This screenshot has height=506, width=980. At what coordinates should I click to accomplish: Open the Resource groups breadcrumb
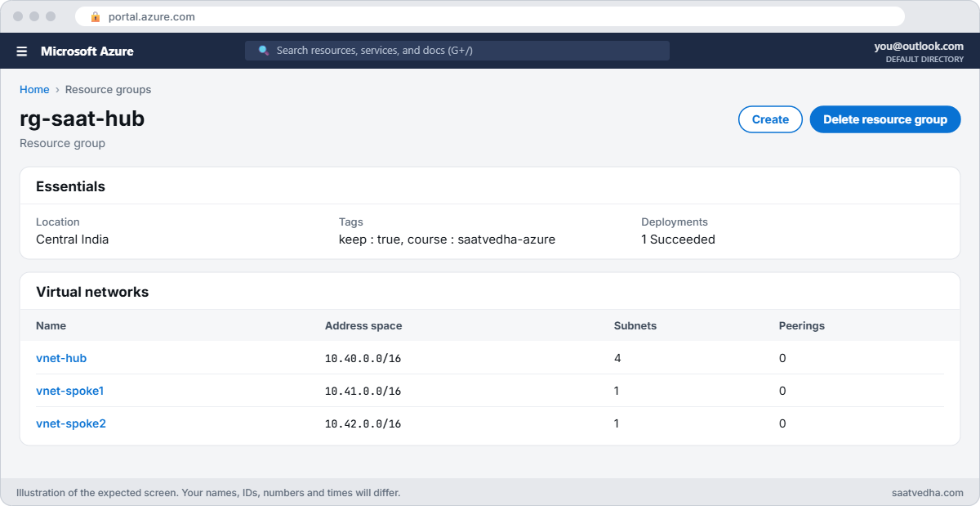pyautogui.click(x=108, y=90)
